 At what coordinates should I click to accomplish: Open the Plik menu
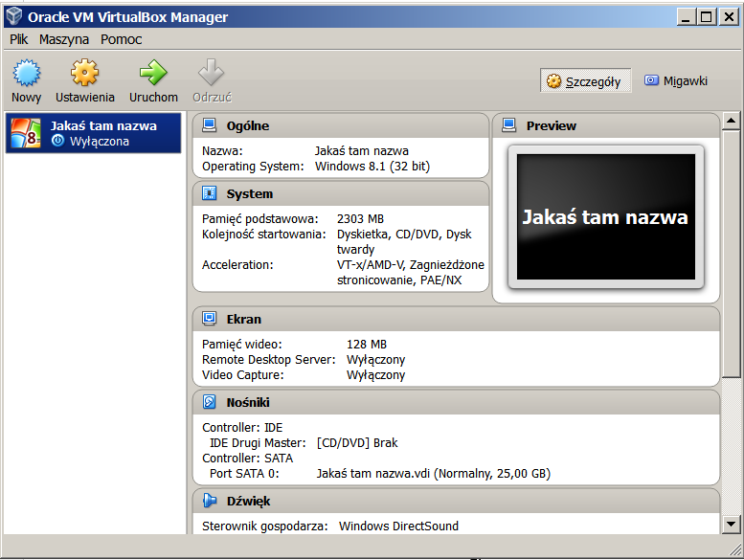(x=19, y=39)
